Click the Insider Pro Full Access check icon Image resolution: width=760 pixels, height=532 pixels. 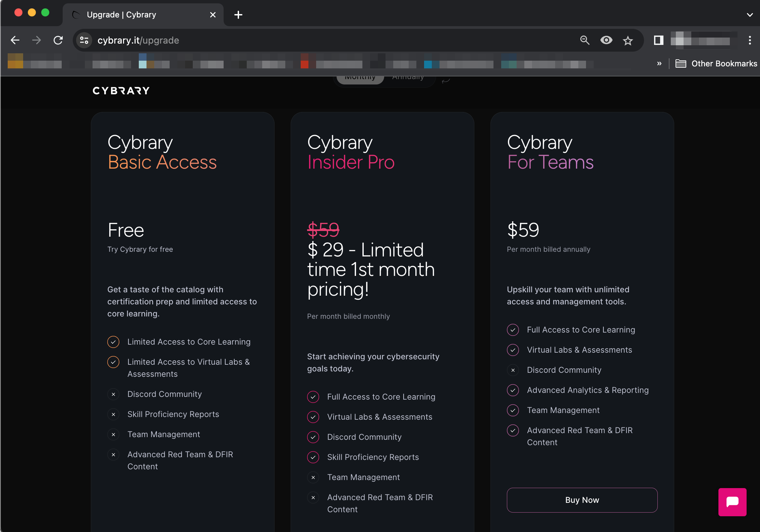click(313, 397)
